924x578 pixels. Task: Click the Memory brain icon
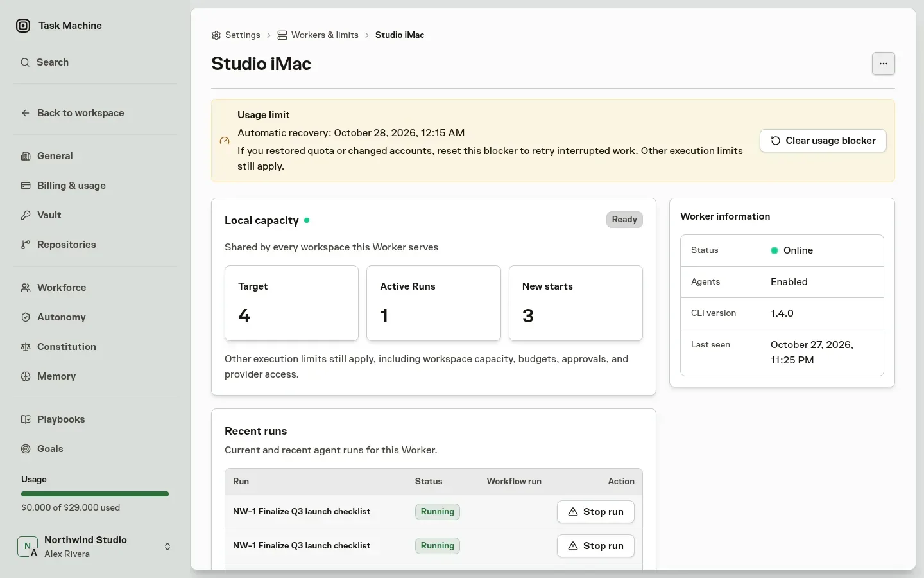(26, 376)
